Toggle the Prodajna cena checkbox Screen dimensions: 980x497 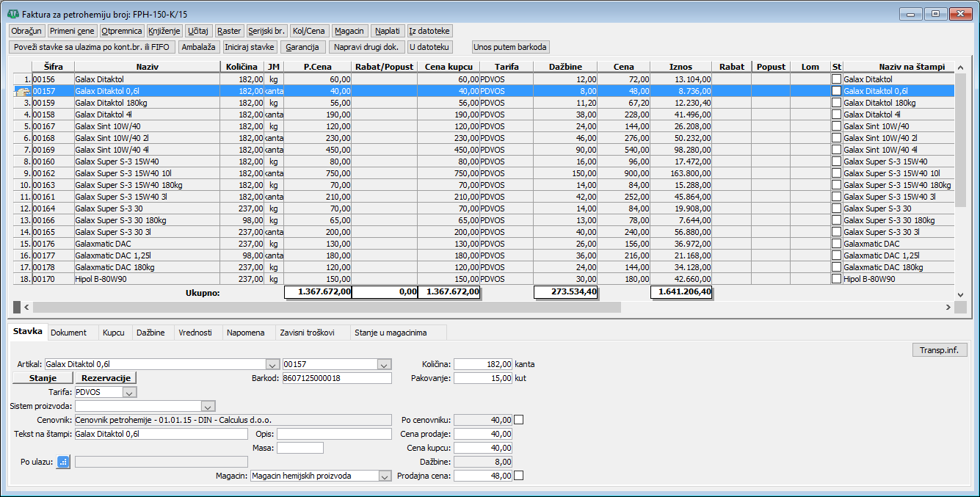[x=519, y=476]
